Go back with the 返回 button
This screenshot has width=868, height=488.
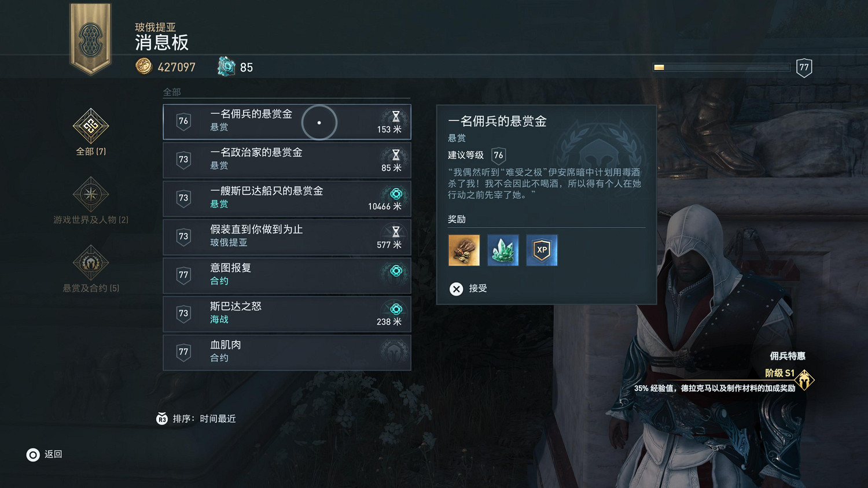(x=45, y=454)
